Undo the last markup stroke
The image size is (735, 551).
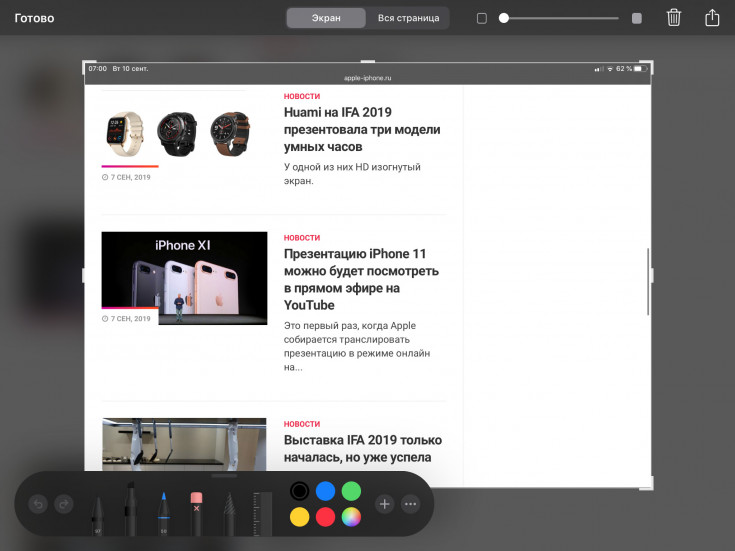pos(38,504)
